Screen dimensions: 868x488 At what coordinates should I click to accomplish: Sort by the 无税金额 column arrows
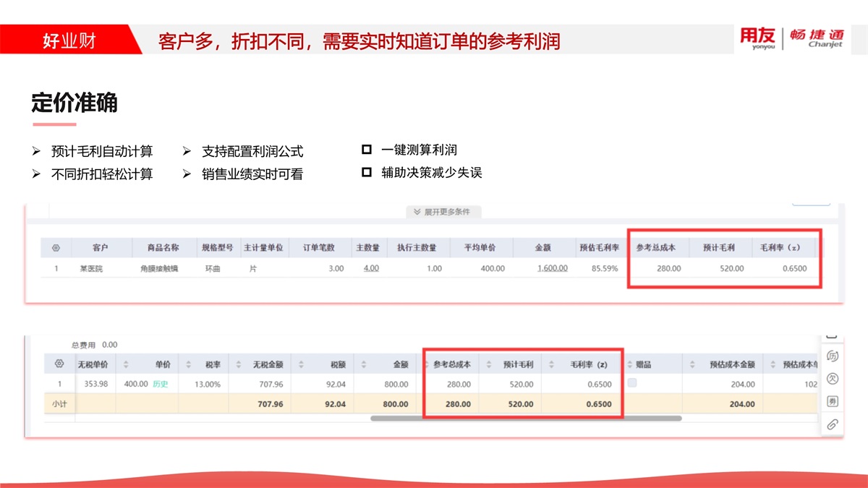tap(238, 364)
